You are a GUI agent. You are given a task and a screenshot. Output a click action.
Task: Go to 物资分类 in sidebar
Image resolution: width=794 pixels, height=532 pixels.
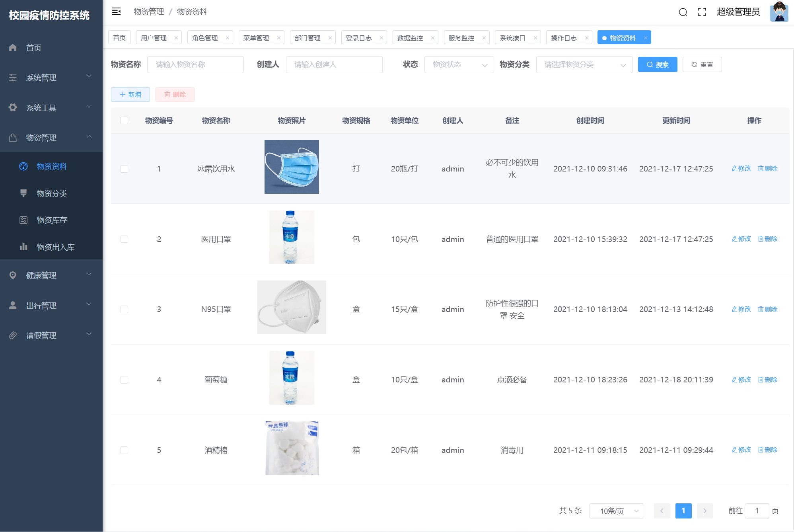click(52, 193)
